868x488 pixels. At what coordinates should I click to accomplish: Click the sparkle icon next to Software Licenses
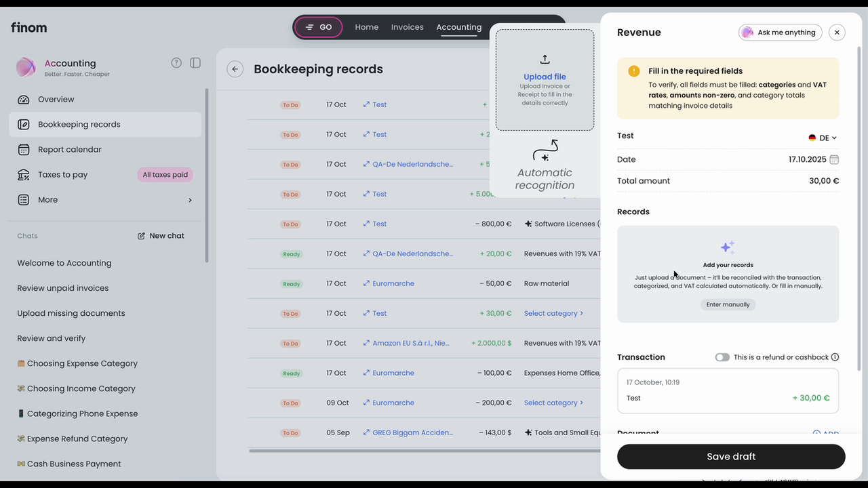click(x=528, y=224)
